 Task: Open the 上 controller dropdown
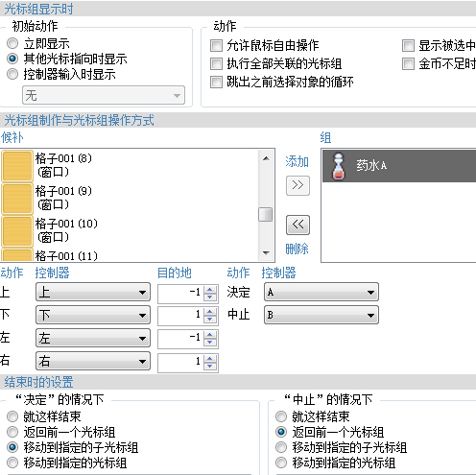click(x=93, y=292)
